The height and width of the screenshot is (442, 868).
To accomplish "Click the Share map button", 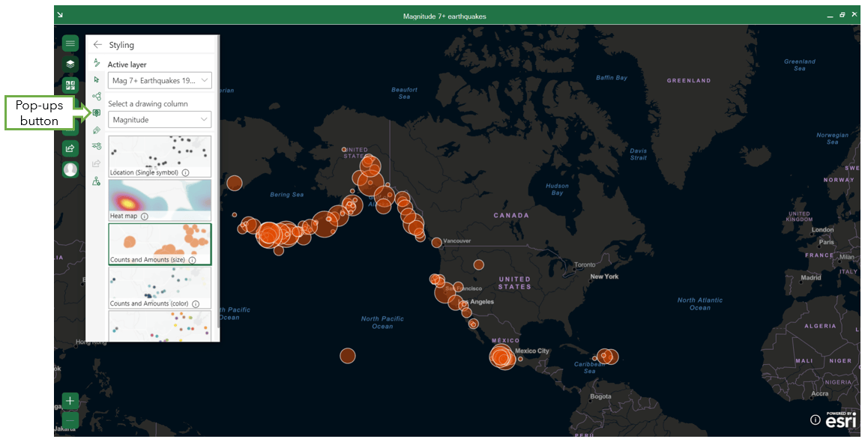I will (x=70, y=148).
